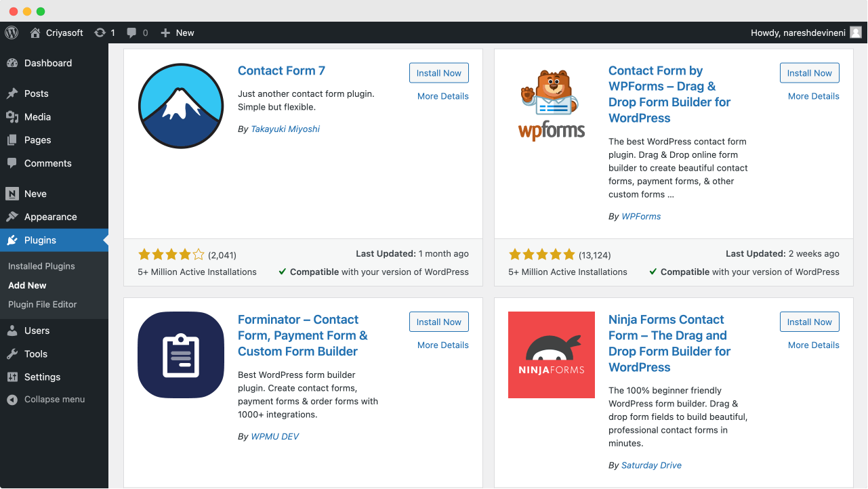Open the Contact Form 7 title link
The height and width of the screenshot is (489, 868).
(281, 70)
